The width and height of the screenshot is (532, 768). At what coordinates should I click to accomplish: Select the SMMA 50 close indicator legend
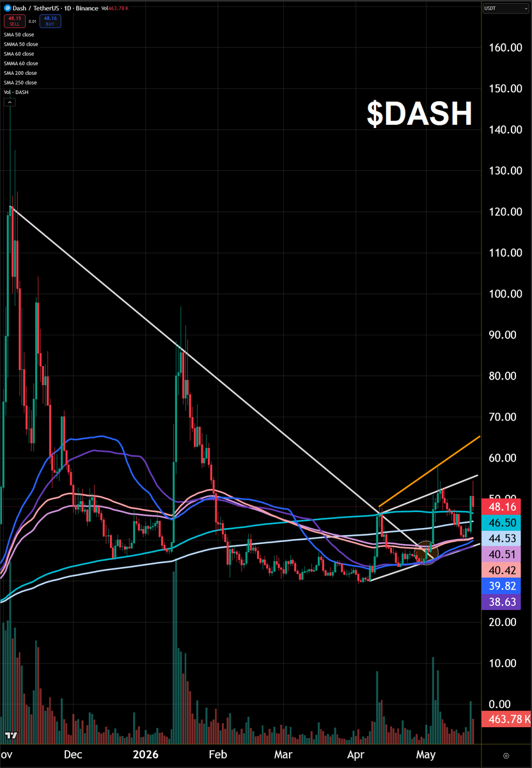pyautogui.click(x=20, y=44)
